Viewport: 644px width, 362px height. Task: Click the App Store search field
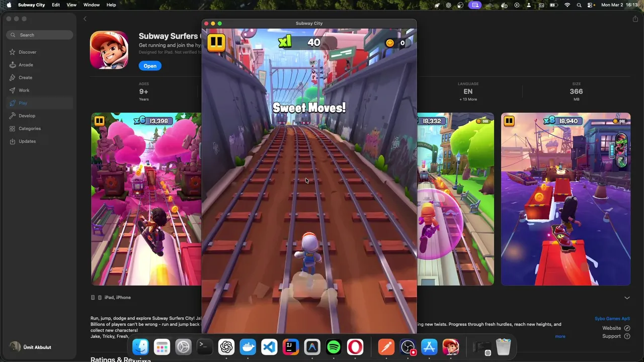[40, 35]
